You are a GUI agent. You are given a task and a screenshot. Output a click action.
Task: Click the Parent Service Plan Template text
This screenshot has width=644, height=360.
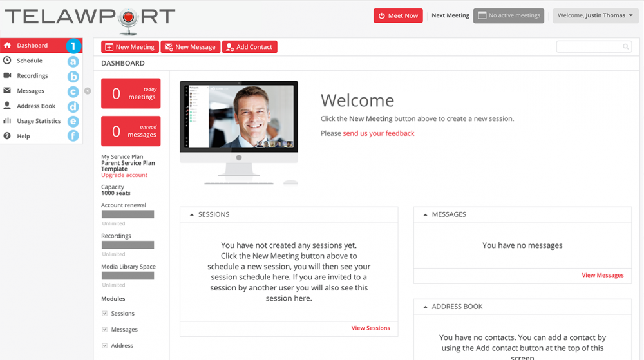(128, 166)
